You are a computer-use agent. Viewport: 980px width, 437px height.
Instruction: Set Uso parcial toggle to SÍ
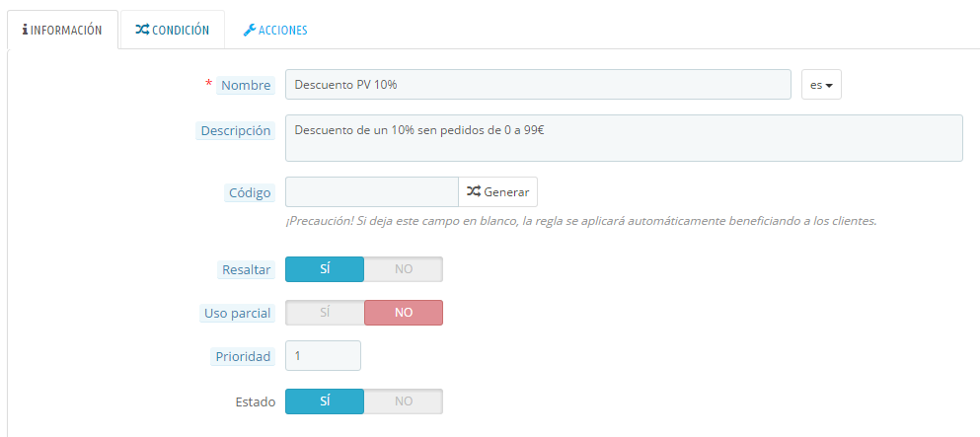pos(325,313)
